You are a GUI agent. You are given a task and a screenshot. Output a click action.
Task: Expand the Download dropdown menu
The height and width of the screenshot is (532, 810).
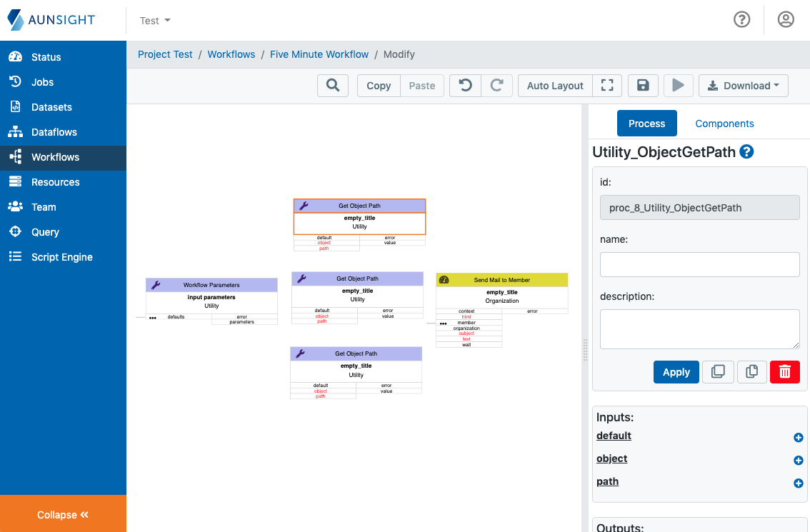(x=743, y=86)
